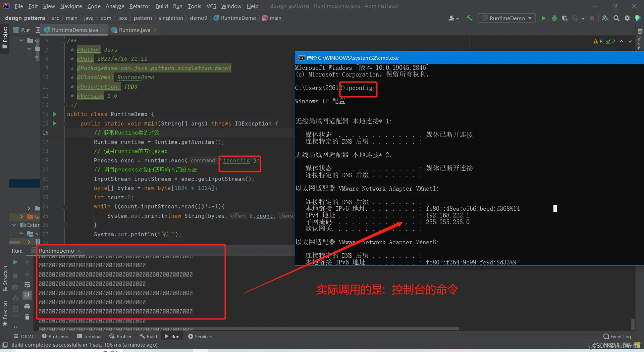Open the File menu
The width and height of the screenshot is (644, 352).
click(x=19, y=6)
